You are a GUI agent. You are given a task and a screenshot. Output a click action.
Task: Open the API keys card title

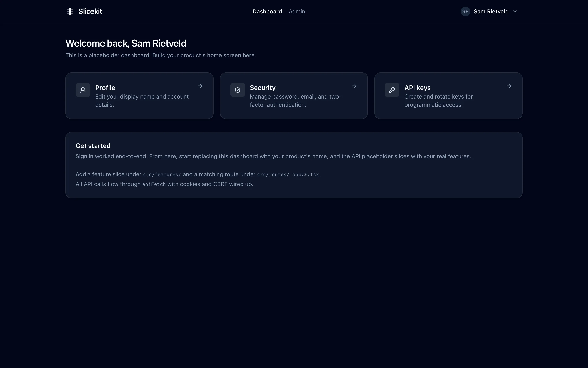418,88
